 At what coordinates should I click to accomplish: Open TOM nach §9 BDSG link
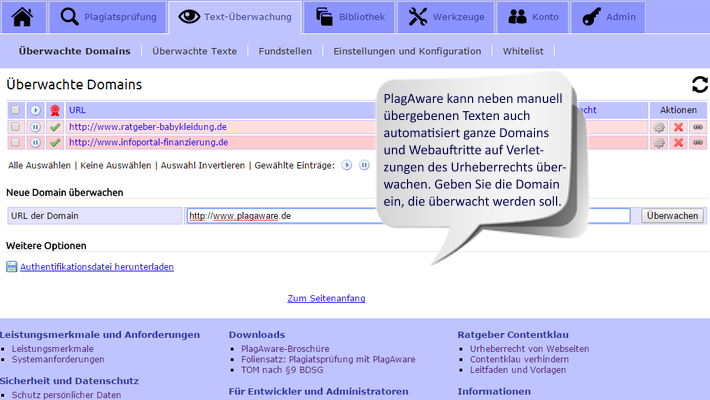[282, 370]
